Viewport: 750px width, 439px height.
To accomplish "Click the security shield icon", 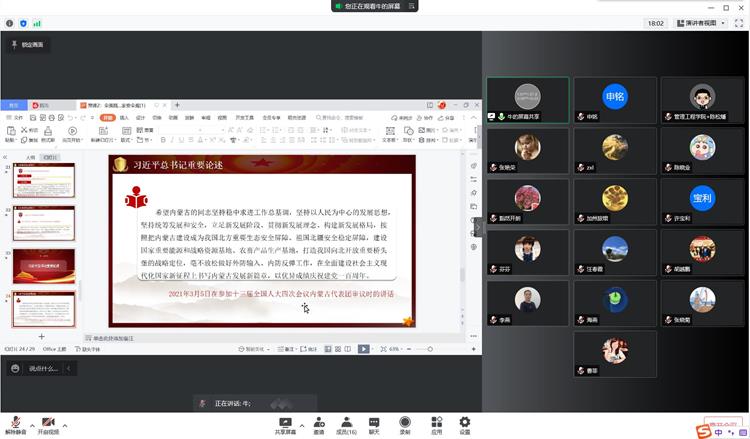I will pos(23,22).
